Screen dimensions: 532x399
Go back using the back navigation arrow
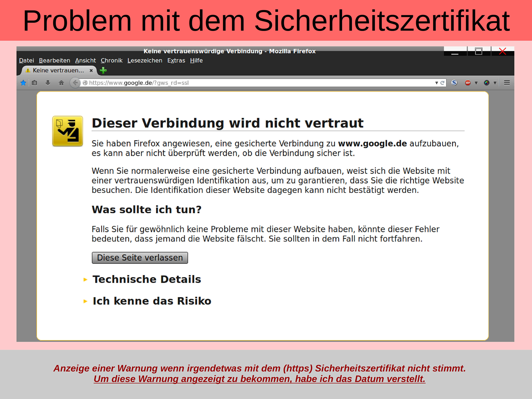pos(75,83)
